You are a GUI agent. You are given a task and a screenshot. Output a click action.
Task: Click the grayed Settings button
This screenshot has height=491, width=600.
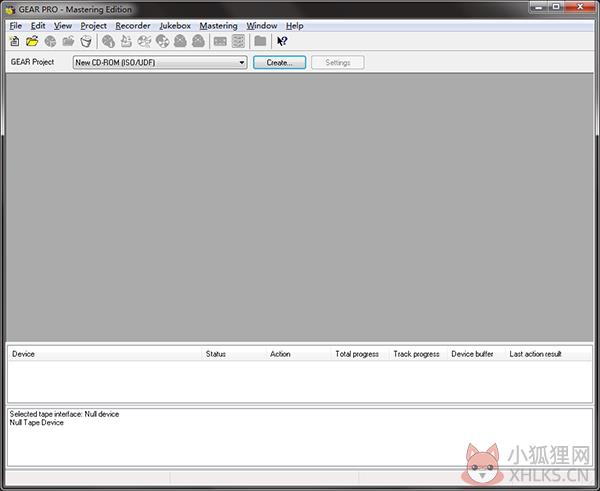coord(338,62)
